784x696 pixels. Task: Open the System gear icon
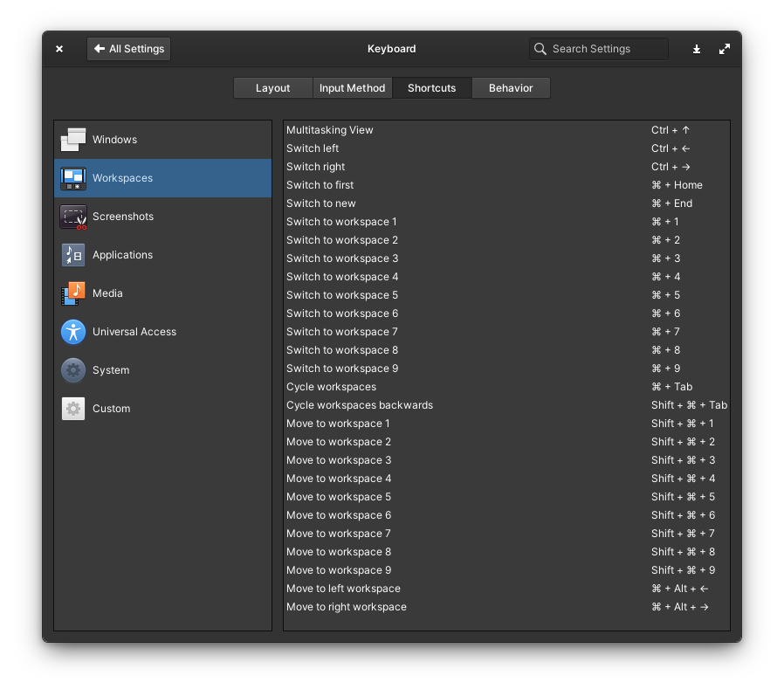(x=73, y=370)
